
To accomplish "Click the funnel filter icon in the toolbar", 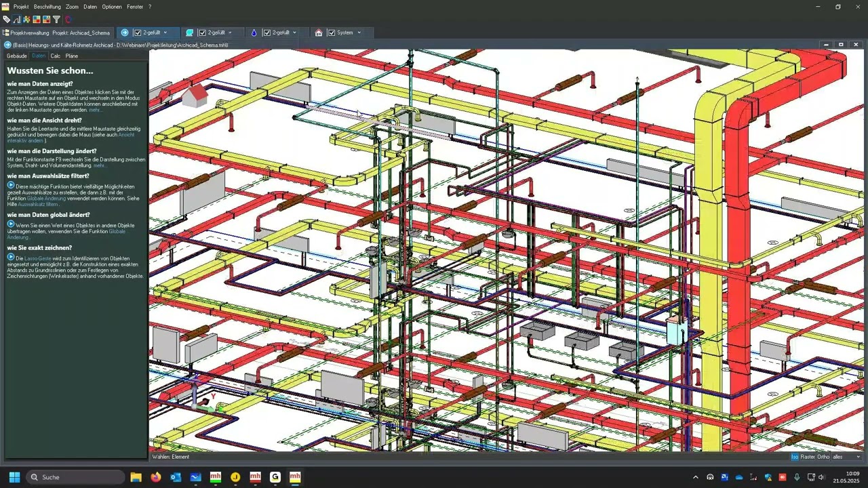I will click(56, 20).
